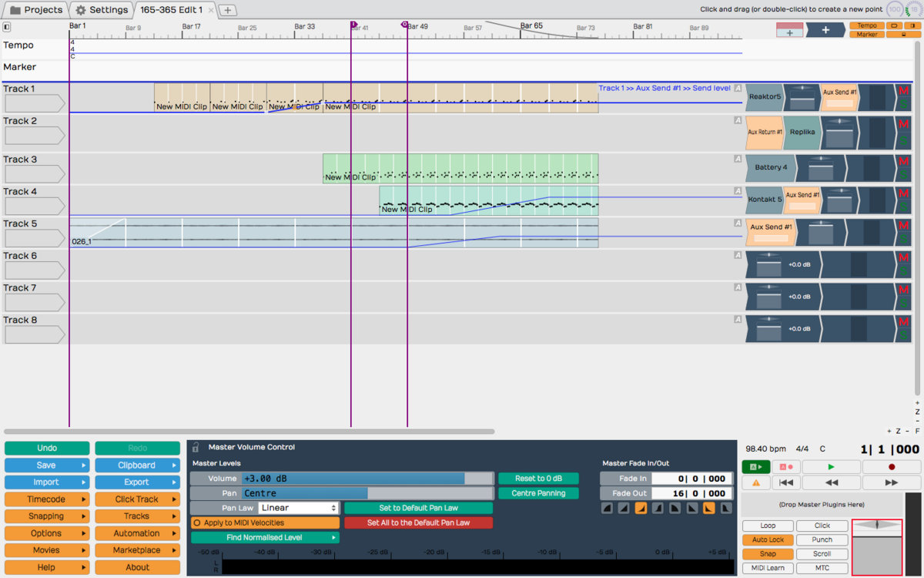924x578 pixels.
Task: Enable the Loop toggle
Action: click(x=768, y=526)
